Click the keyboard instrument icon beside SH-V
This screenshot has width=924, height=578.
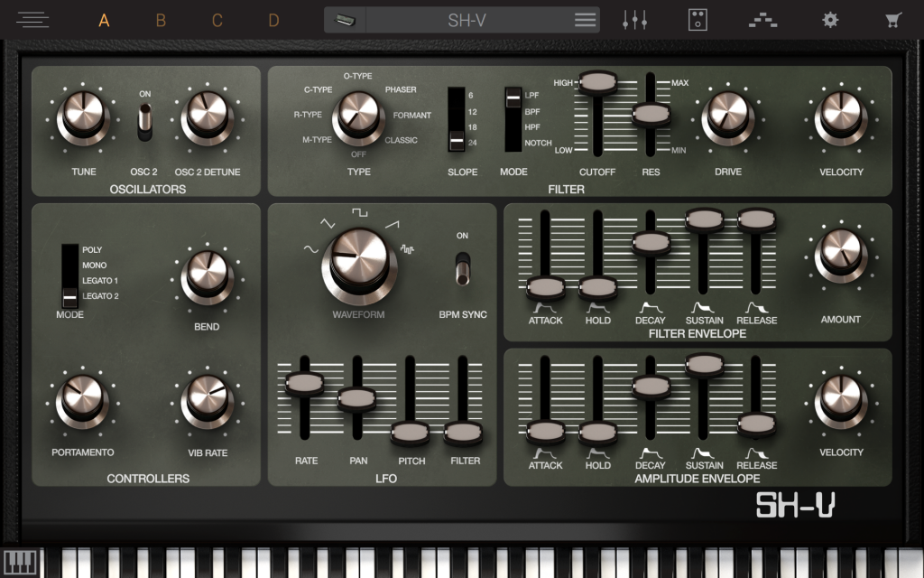point(346,19)
